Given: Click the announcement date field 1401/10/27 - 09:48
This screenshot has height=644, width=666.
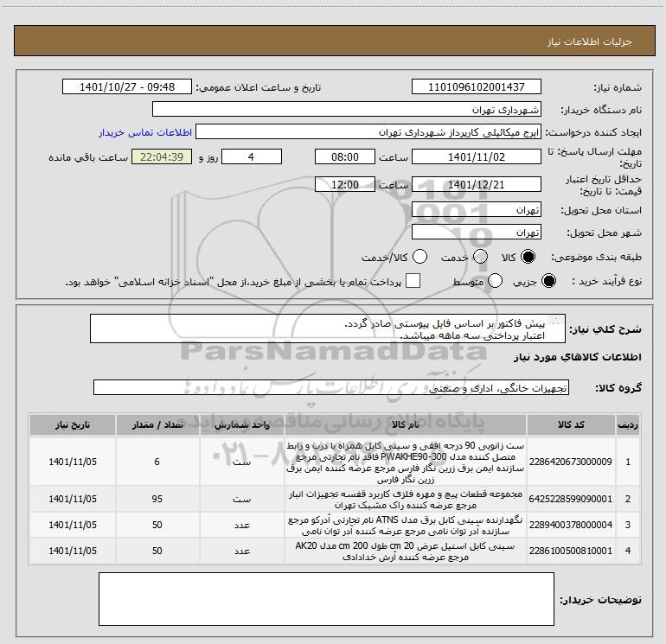Looking at the screenshot, I should (127, 86).
